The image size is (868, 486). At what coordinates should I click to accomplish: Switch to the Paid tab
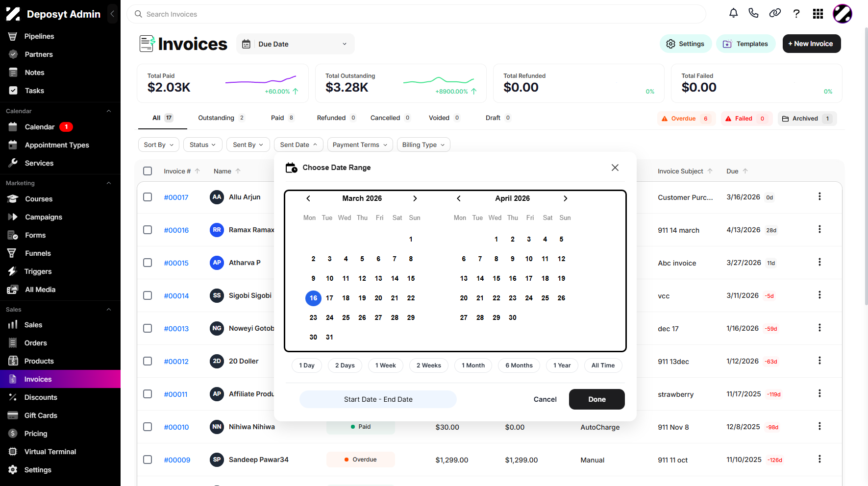pos(283,118)
